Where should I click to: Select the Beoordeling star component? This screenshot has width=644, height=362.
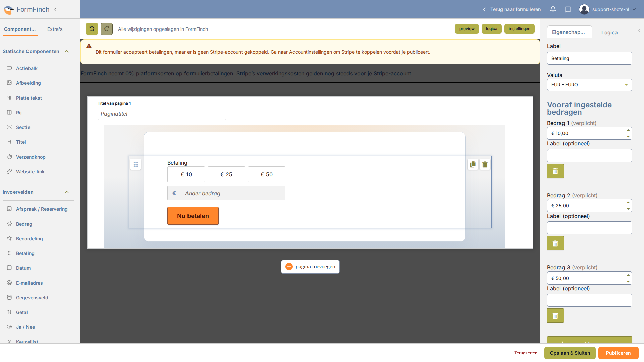click(x=30, y=239)
